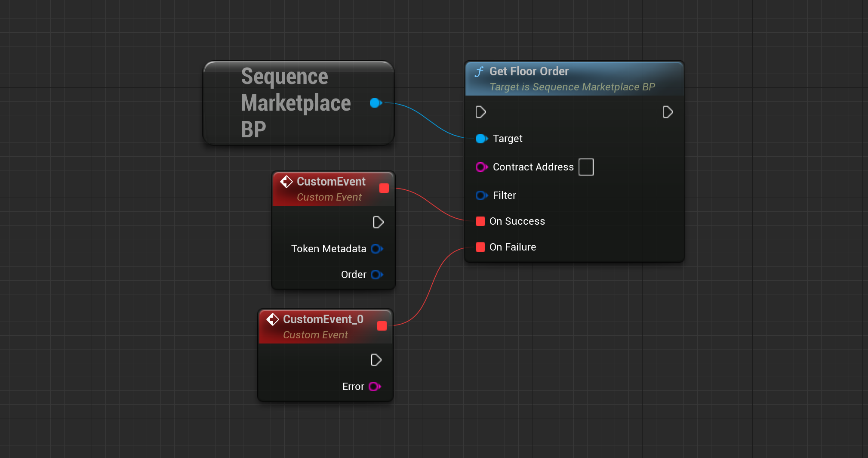Click Get Floor Order input execution pin
This screenshot has width=868, height=458.
(481, 112)
